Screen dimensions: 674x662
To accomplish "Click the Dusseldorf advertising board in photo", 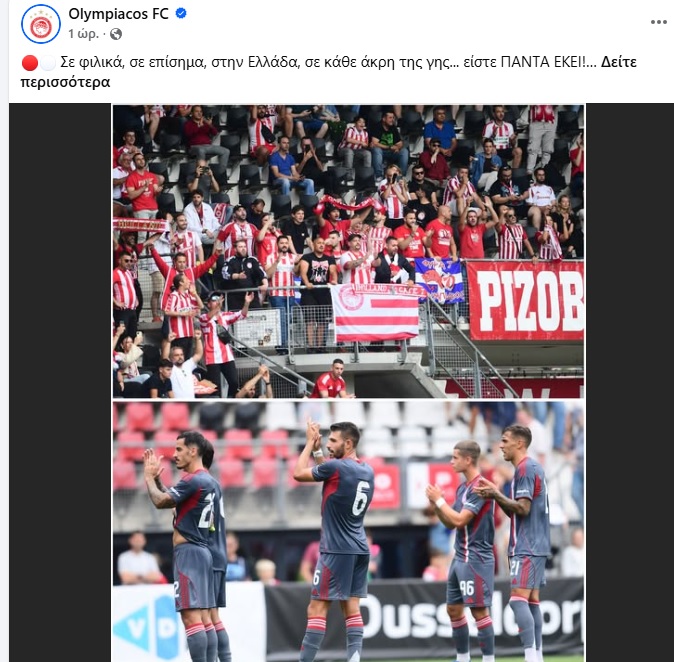I will [x=424, y=617].
